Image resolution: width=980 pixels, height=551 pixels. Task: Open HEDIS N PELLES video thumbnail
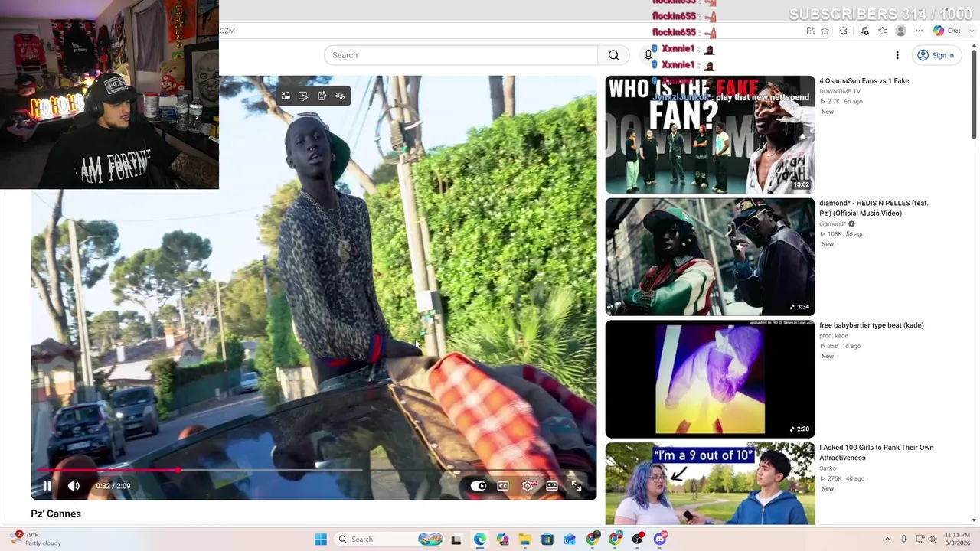(710, 257)
